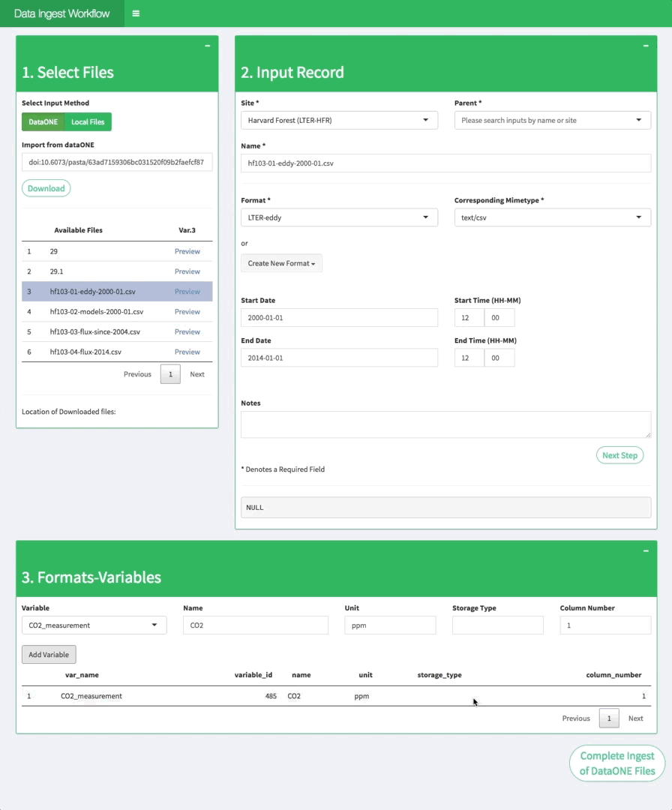Collapse the Select Files panel
This screenshot has height=810, width=672.
(208, 46)
